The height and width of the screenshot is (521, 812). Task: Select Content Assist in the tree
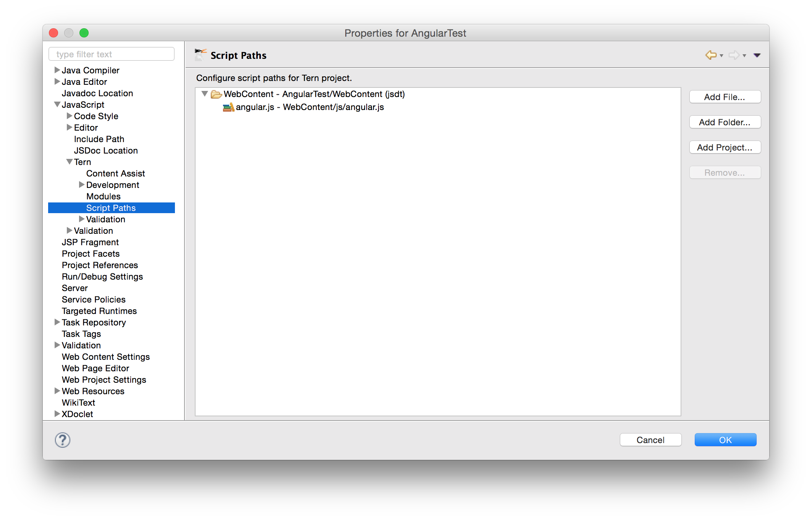[x=115, y=173]
